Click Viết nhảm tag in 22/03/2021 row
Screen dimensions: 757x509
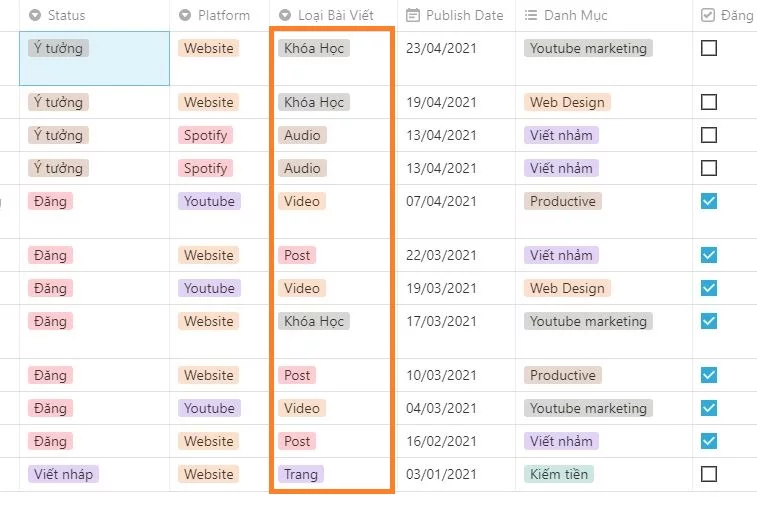point(561,255)
